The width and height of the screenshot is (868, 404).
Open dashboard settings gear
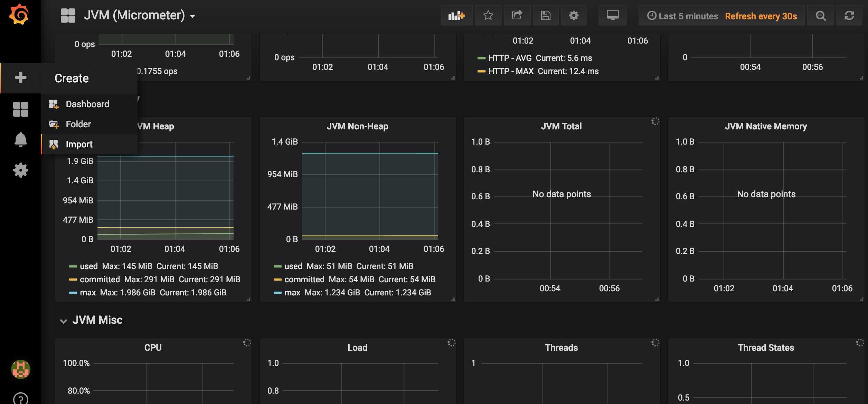pyautogui.click(x=574, y=15)
